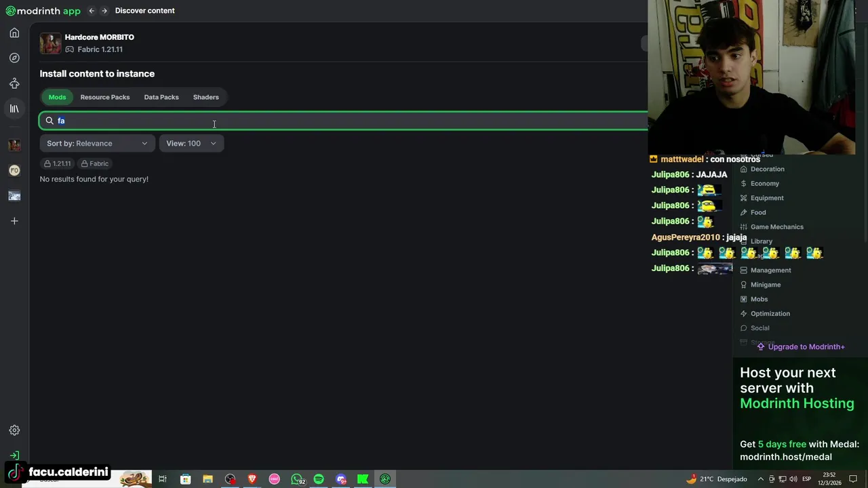868x488 pixels.
Task: Open the volume control in tray
Action: coord(793,479)
